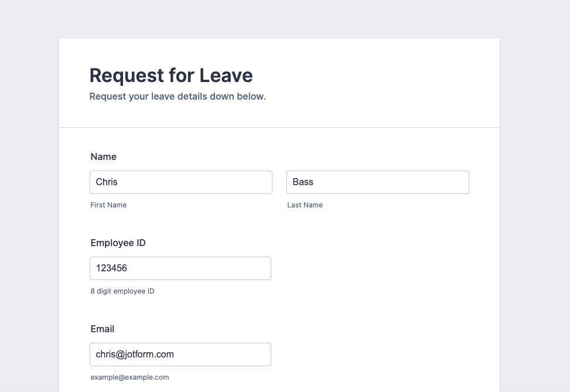Focus the Last Name field containing Bass

pyautogui.click(x=377, y=182)
